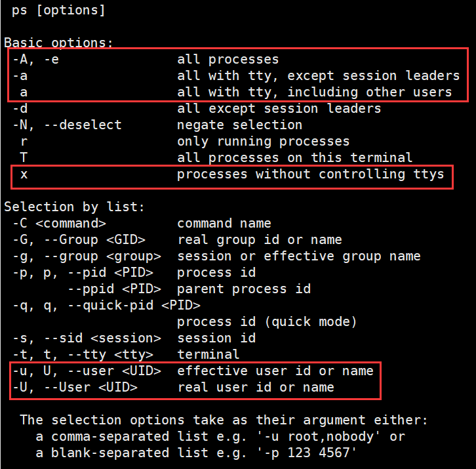Viewport: 476px width, 469px height.
Task: Click the '-C <command>' option
Action: coord(59,223)
